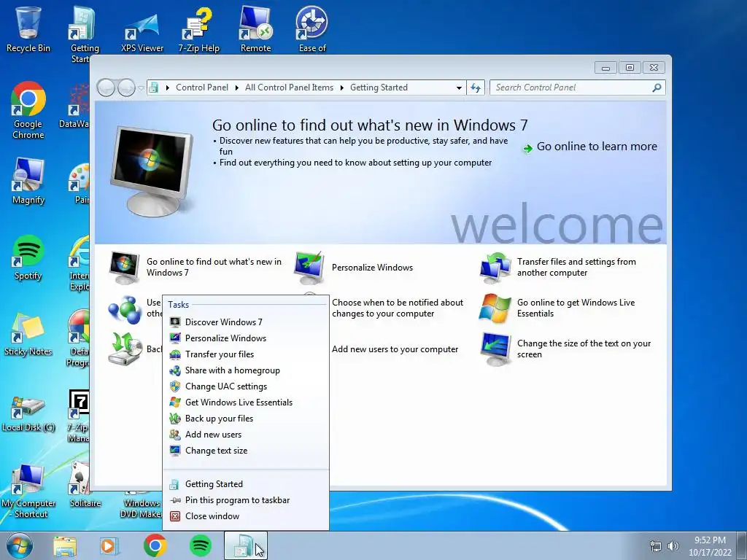Open My Computer - Shortcut icon
The image size is (747, 560).
coord(28,491)
